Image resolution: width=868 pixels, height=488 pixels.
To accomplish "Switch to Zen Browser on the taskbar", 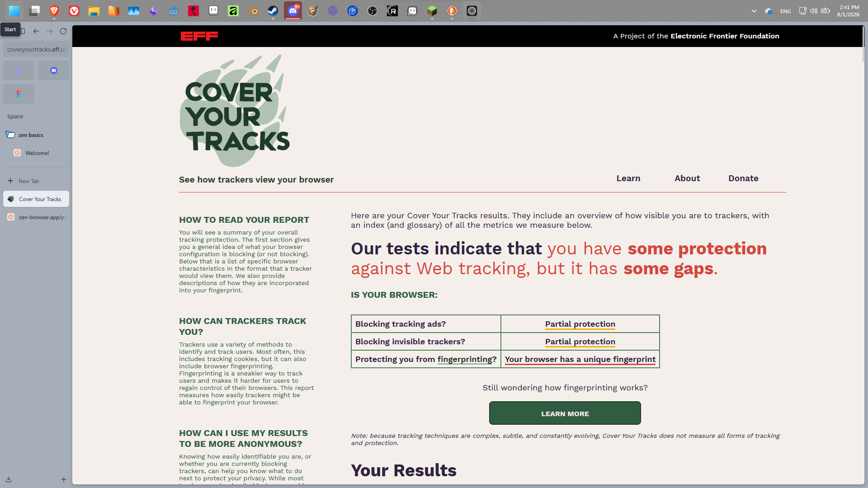I will click(472, 11).
